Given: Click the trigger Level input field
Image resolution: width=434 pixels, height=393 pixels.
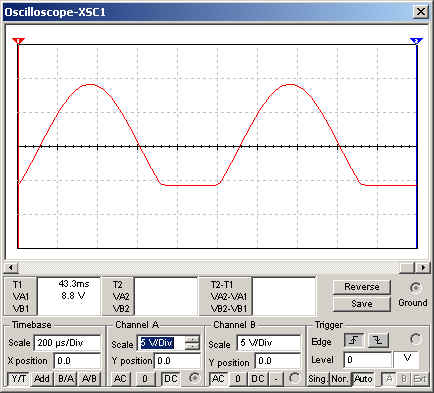Looking at the screenshot, I should click(368, 360).
